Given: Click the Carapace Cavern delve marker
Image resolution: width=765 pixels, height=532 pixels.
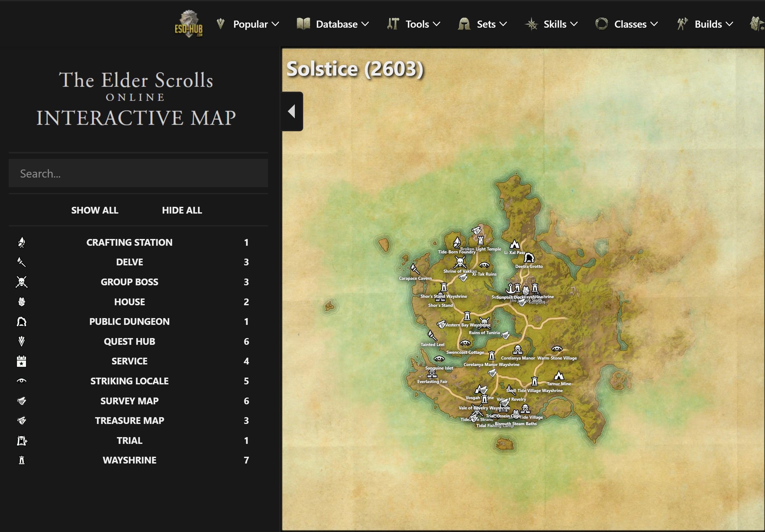Looking at the screenshot, I should (x=415, y=269).
